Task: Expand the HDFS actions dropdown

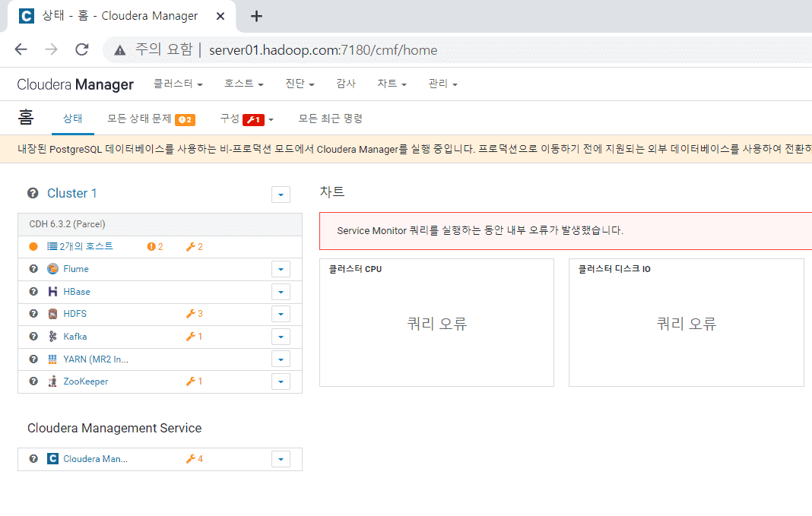Action: point(281,314)
